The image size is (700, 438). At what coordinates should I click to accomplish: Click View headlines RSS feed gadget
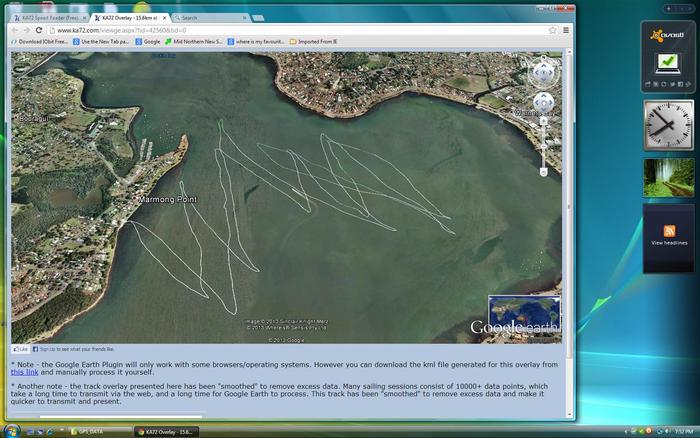coord(668,237)
